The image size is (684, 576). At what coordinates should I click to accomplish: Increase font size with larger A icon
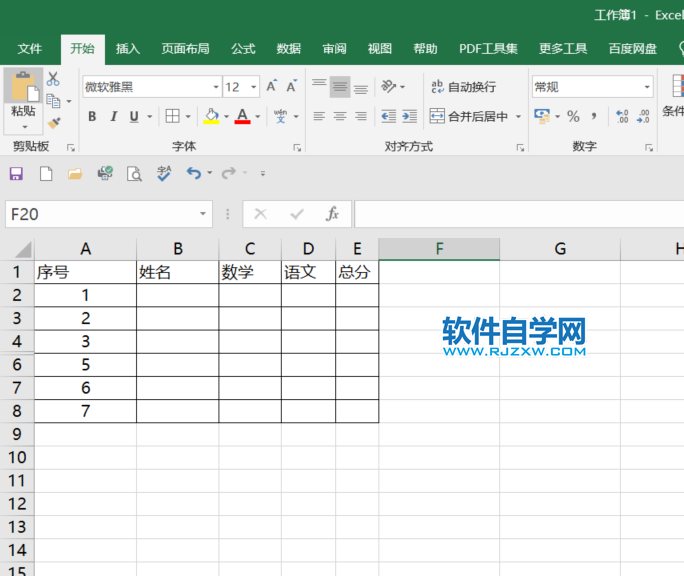[x=271, y=86]
